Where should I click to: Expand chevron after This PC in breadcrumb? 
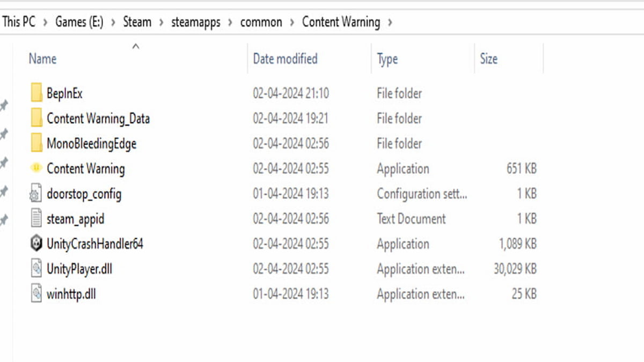45,23
